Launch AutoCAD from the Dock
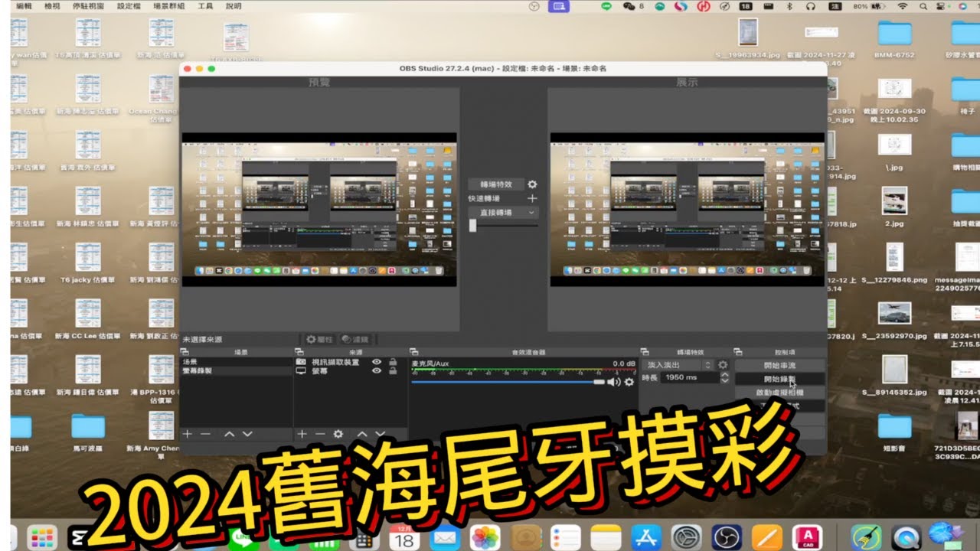980x551 pixels. [x=807, y=537]
